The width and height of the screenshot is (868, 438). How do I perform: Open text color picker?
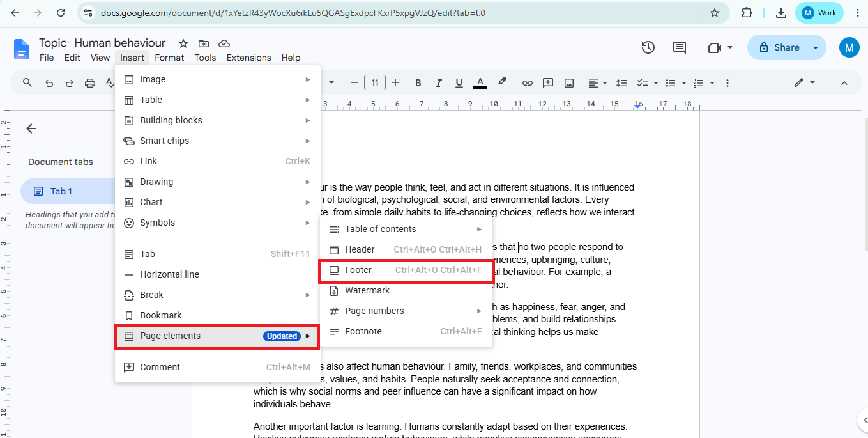[x=480, y=82]
